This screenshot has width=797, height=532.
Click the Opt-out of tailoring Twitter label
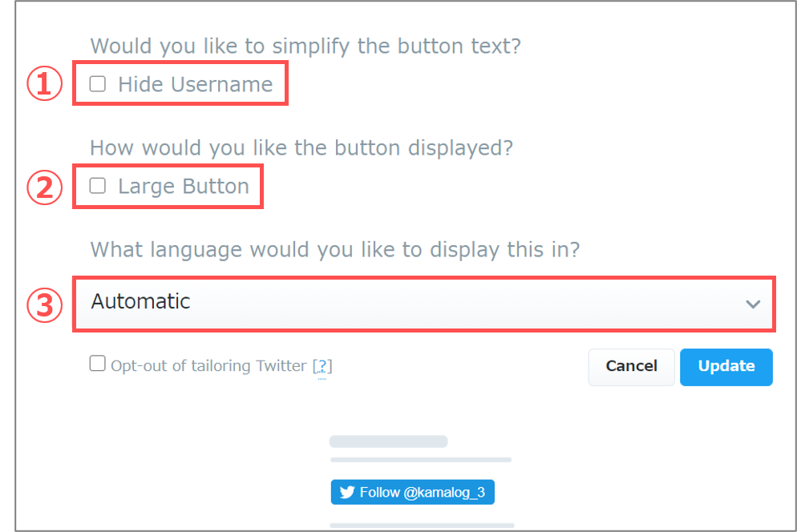209,366
